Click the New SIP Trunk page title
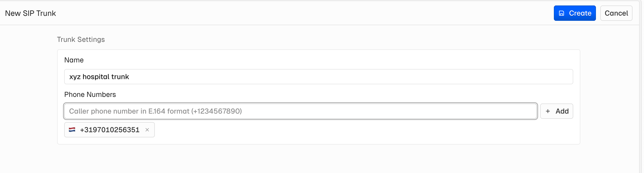The width and height of the screenshot is (644, 173). point(31,13)
